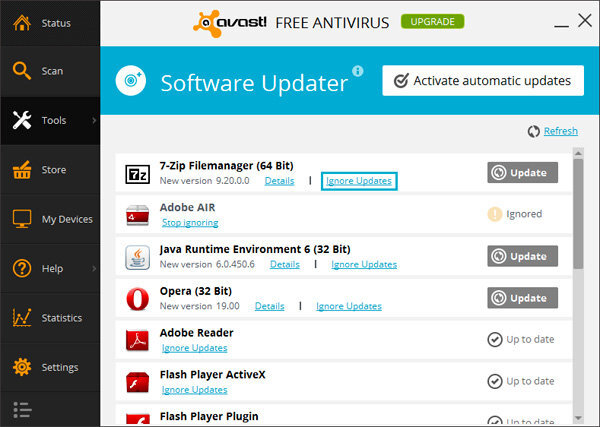Click the Java Runtime Environment icon
600x427 pixels.
tap(138, 258)
